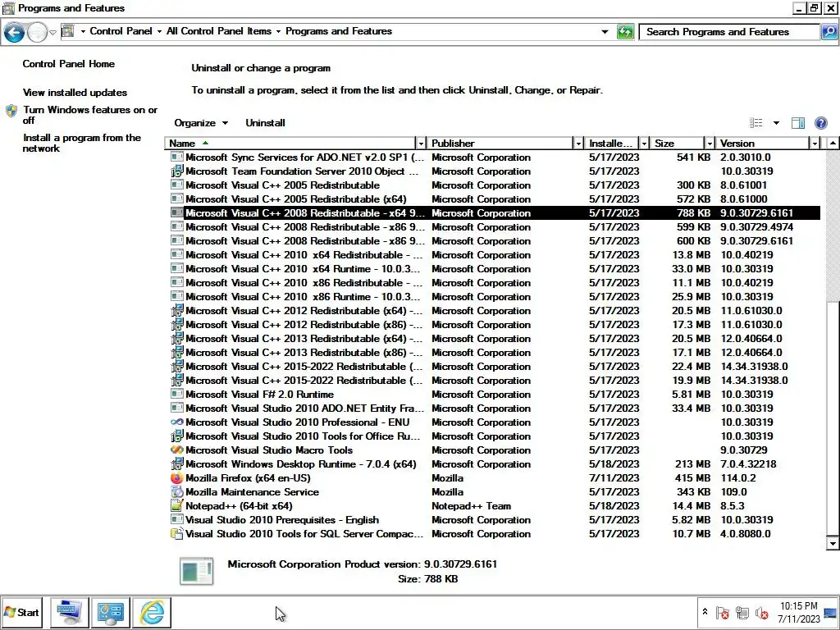Click Visual Studio 2010 Tools for SQL Server icon
The height and width of the screenshot is (630, 840).
(x=177, y=533)
